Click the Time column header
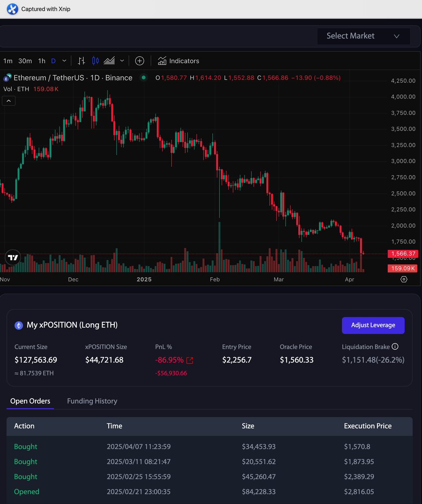The image size is (422, 504). click(x=114, y=426)
